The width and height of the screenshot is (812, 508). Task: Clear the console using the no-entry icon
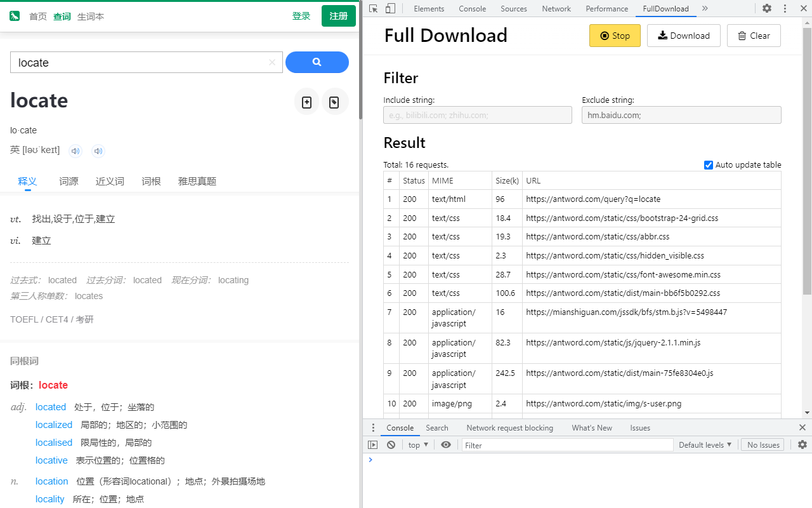(391, 444)
